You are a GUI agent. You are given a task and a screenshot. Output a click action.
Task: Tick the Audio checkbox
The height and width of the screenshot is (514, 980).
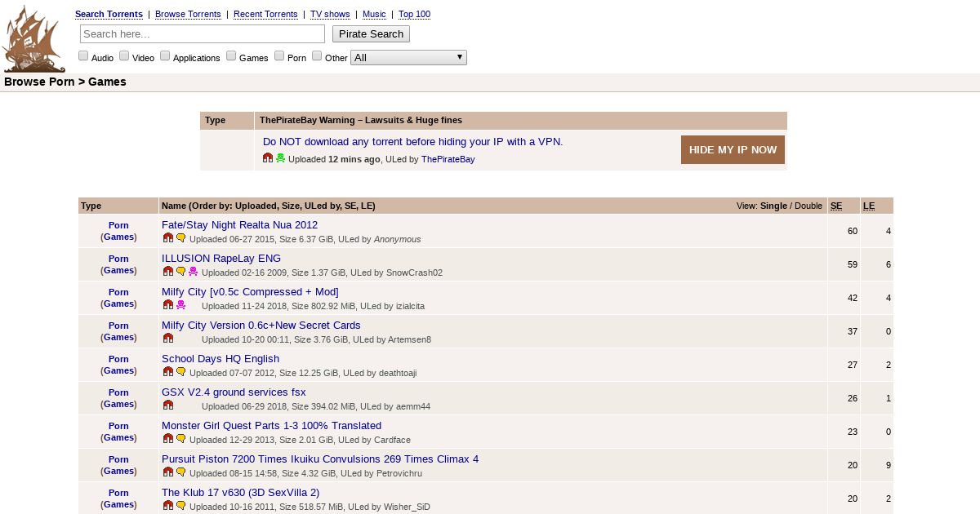(83, 55)
